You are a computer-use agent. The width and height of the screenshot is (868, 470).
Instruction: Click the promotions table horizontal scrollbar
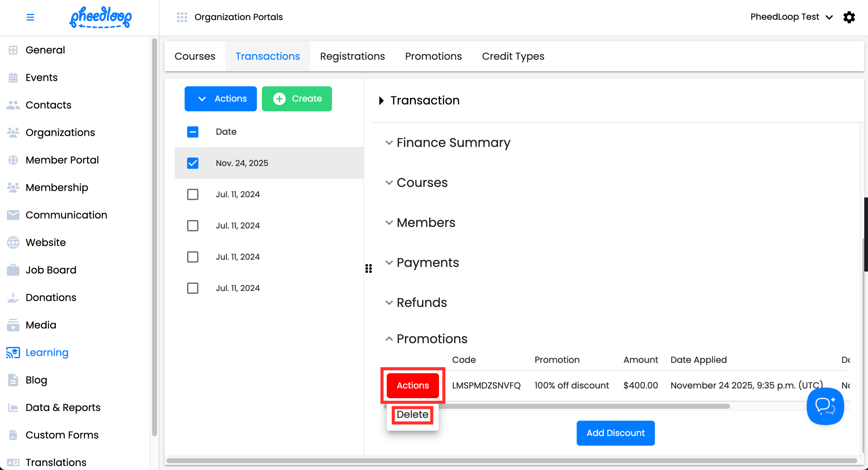coord(573,406)
